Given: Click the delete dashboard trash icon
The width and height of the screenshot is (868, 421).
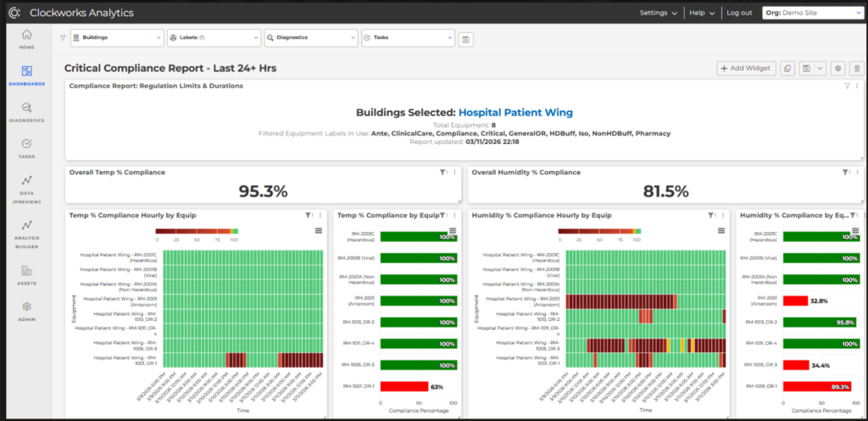Looking at the screenshot, I should coord(857,69).
